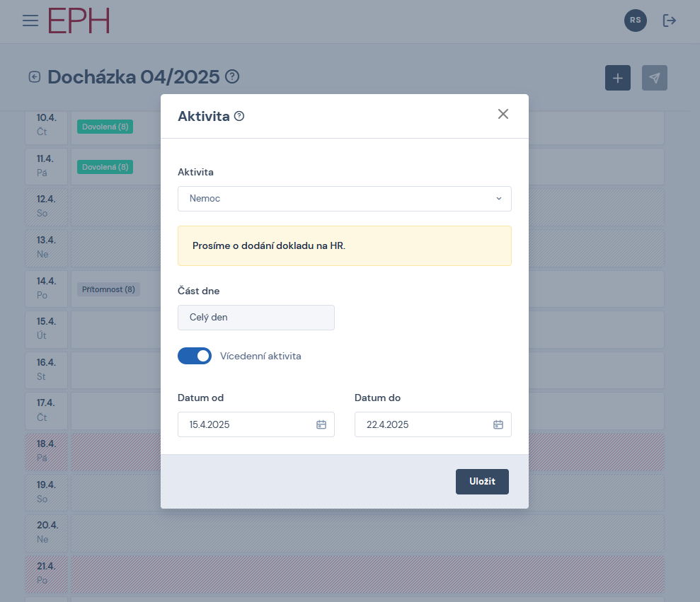Open help icon beside Aktivita title
Screen dimensions: 700x602
[239, 117]
